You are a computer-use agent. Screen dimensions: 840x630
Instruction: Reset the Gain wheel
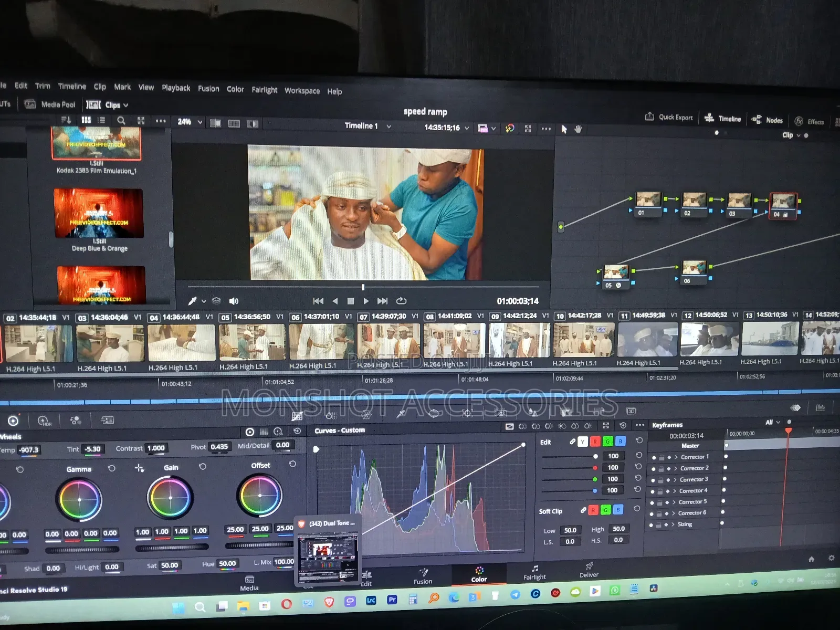tap(203, 466)
